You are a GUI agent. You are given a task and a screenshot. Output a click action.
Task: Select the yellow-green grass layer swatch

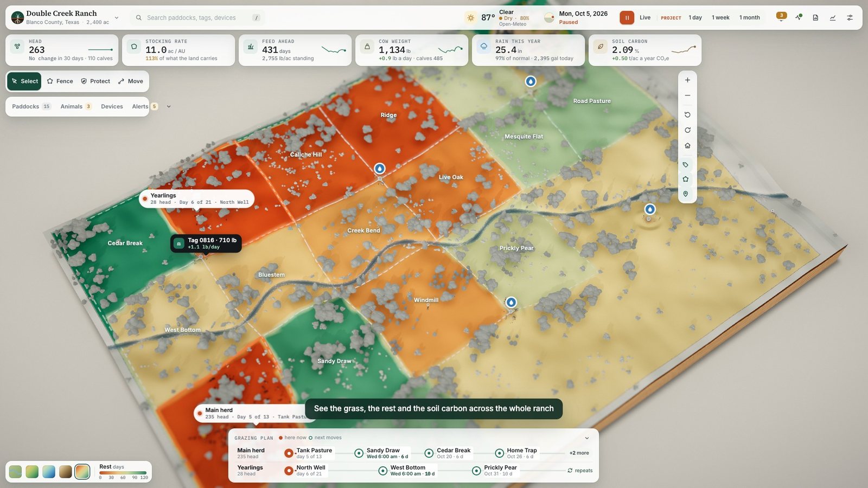click(32, 471)
